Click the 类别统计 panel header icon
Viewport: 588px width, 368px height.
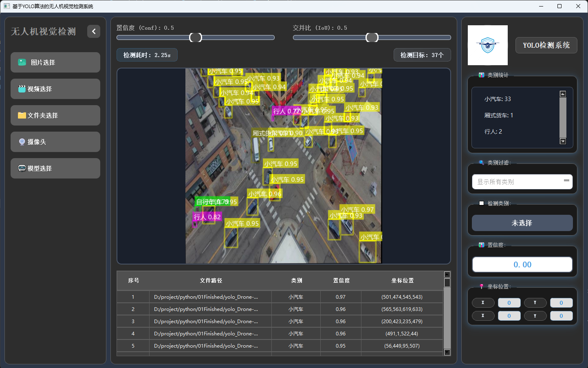click(x=481, y=75)
